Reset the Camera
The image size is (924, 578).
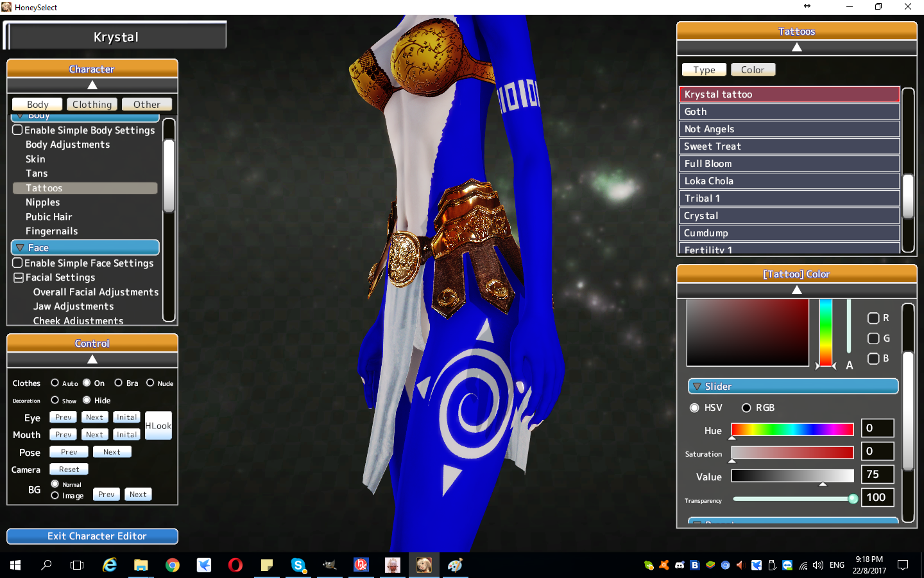coord(69,469)
